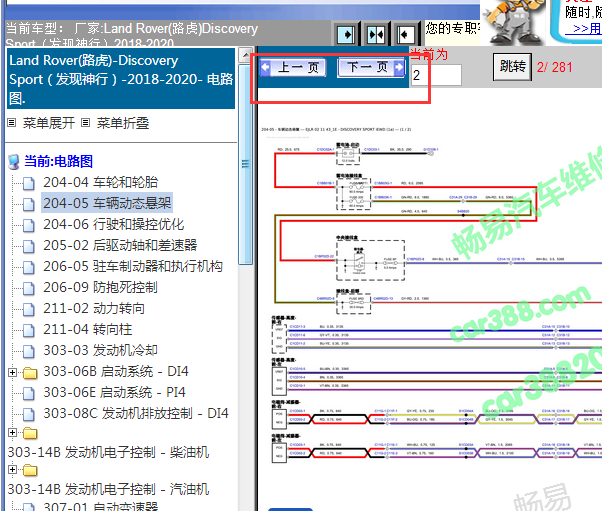602x511 pixels.
Task: Click folder icon of 303-06B 启动系统 - DI4
Action: 30,373
